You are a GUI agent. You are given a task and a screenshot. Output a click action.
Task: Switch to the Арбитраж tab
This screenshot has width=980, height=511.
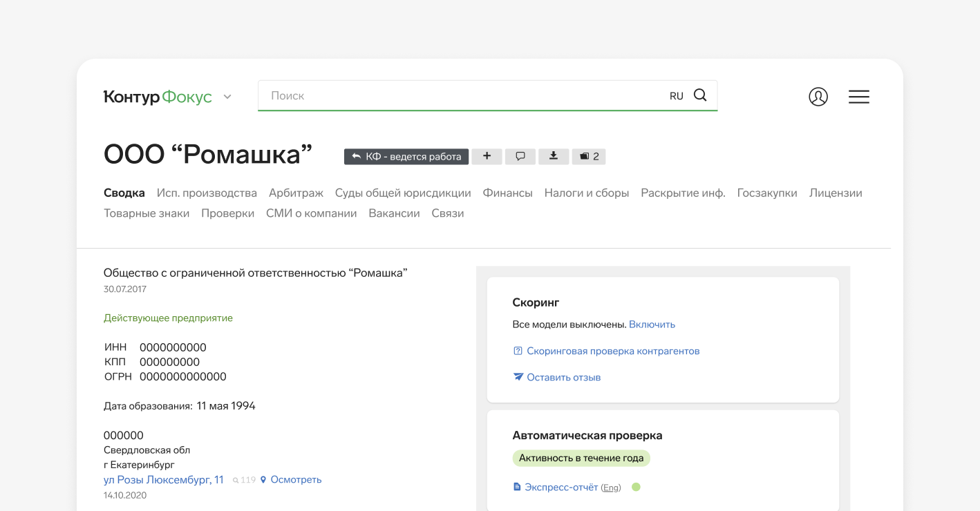[x=296, y=193]
